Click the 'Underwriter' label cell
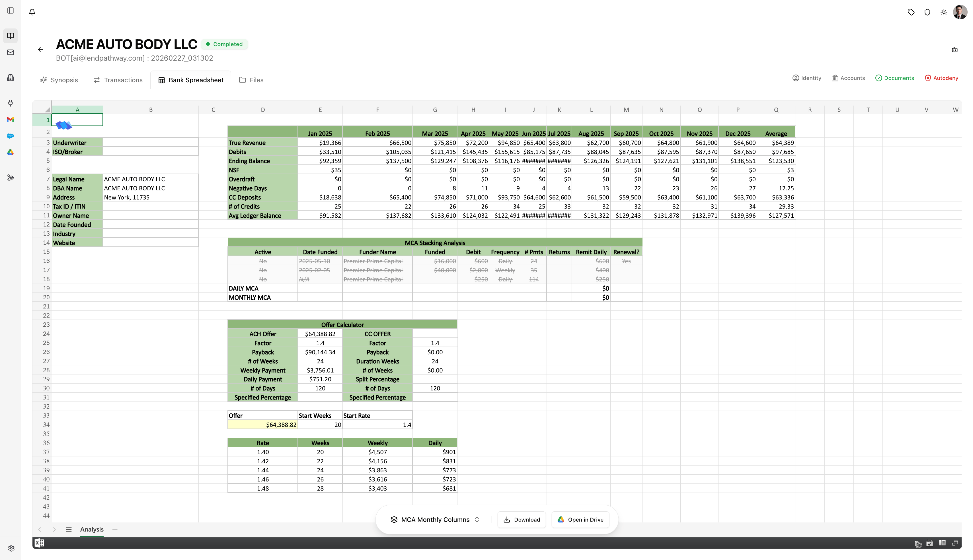Image resolution: width=973 pixels, height=560 pixels. point(77,143)
